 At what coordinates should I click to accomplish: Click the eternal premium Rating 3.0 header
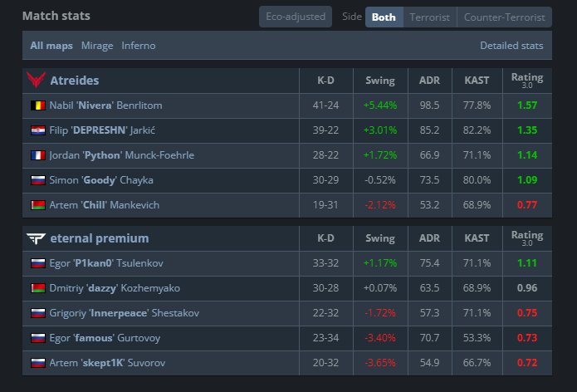pos(527,238)
